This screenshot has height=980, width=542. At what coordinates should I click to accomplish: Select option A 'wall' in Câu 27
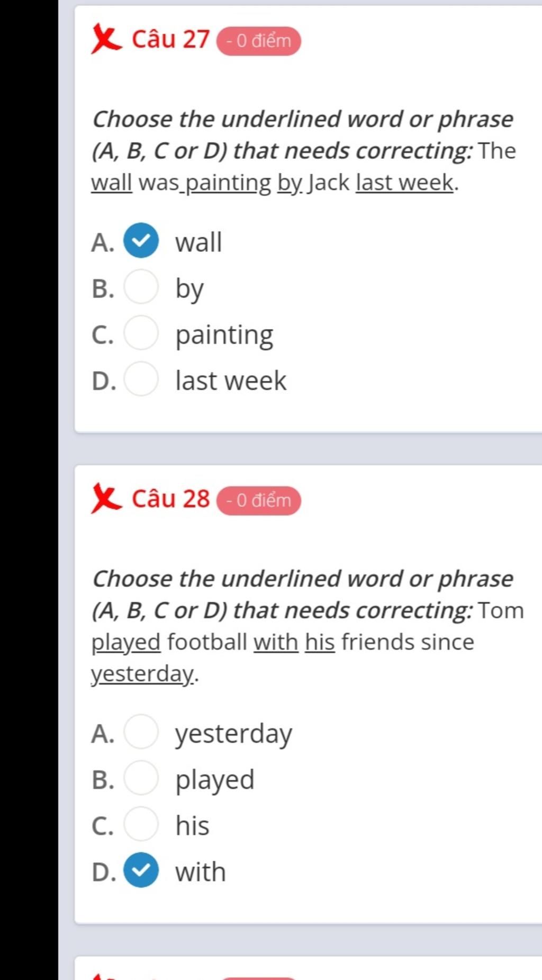point(141,241)
